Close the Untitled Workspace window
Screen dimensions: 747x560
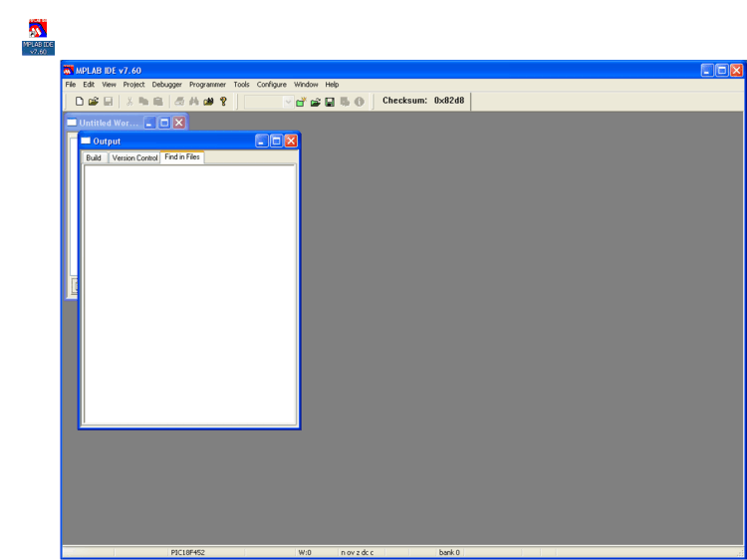tap(179, 123)
